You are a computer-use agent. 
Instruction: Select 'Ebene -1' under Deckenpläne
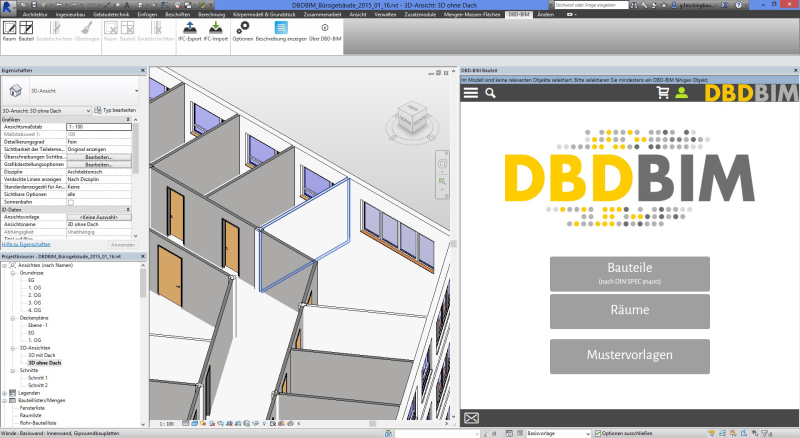37,325
